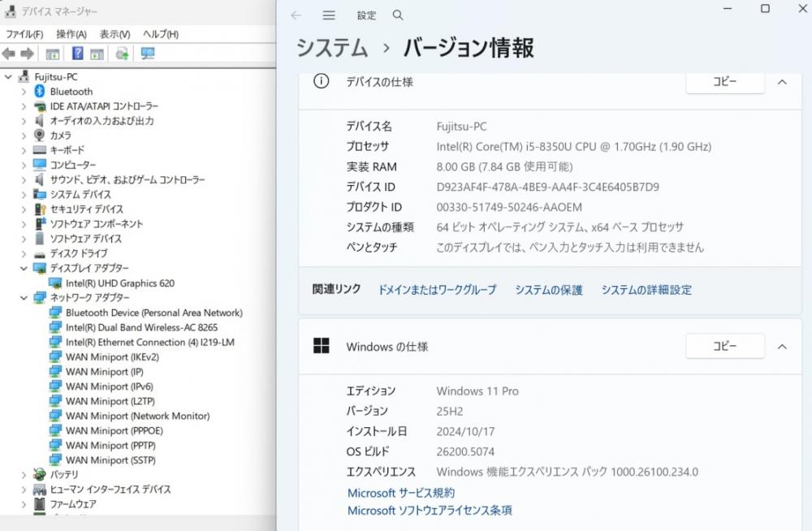This screenshot has width=812, height=531.
Task: Open the 操作(A) menu
Action: click(71, 34)
